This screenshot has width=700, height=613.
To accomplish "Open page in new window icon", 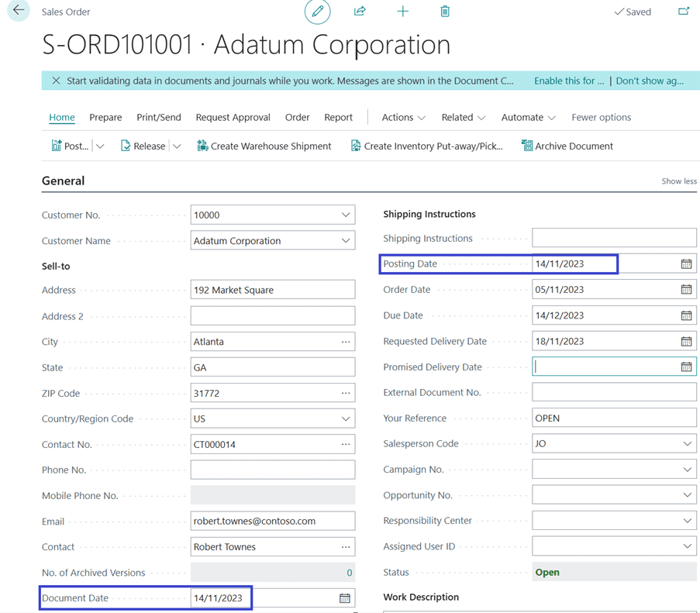I will tap(683, 12).
